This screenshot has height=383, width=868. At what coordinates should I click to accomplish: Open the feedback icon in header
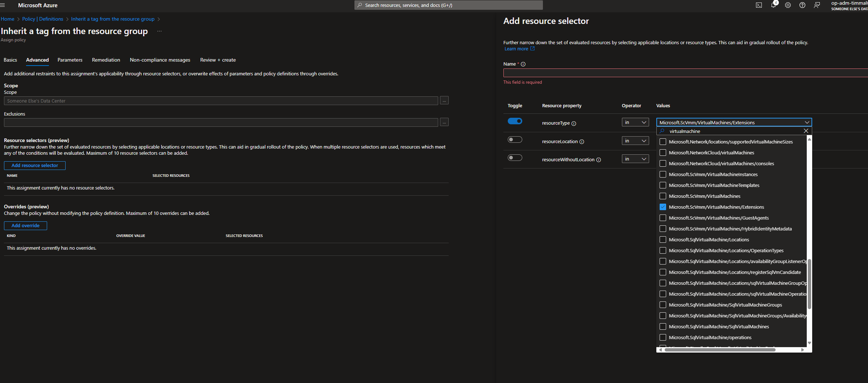pyautogui.click(x=817, y=5)
